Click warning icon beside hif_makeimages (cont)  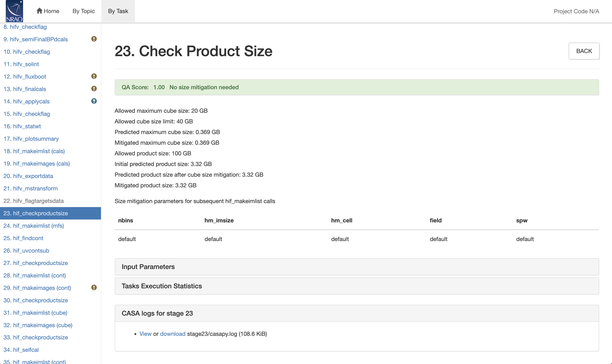(94, 287)
